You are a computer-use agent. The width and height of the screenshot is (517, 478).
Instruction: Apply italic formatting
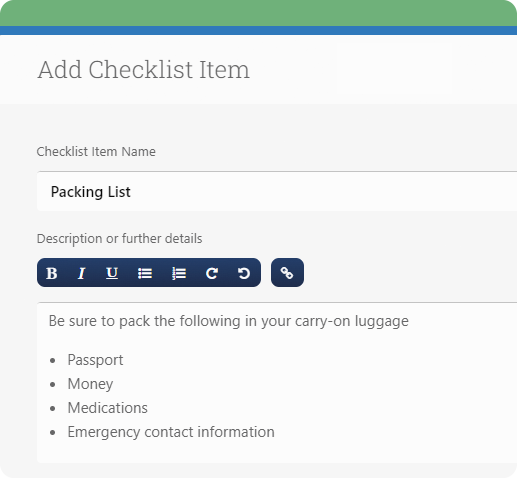81,273
